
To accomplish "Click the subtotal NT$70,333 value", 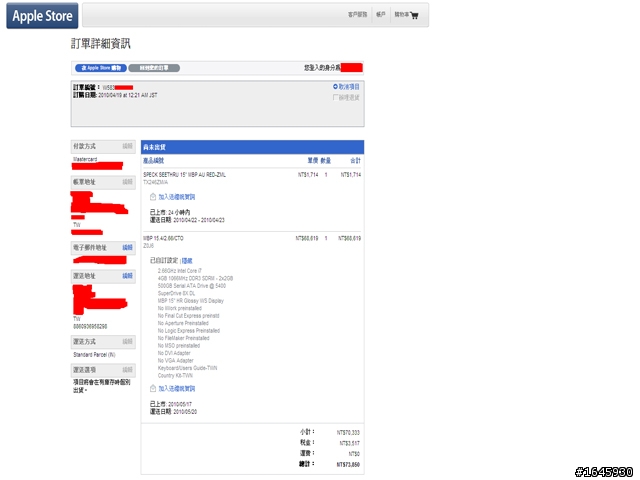I will [x=348, y=432].
